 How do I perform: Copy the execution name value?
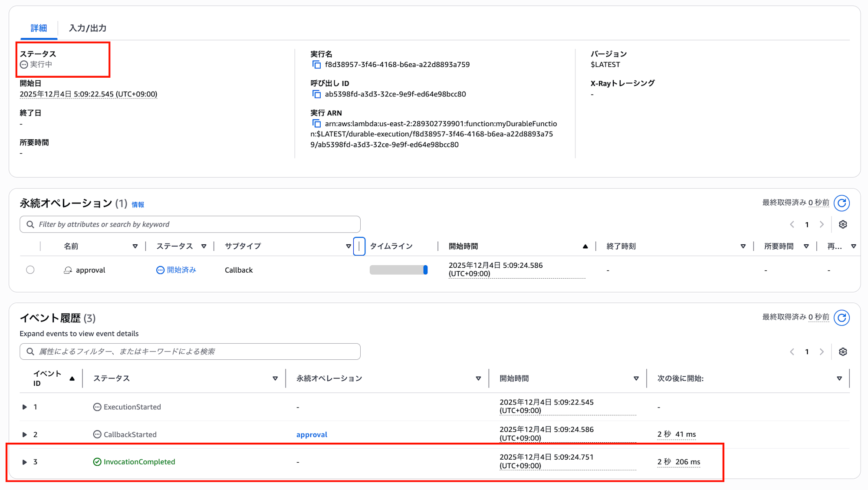(x=316, y=65)
